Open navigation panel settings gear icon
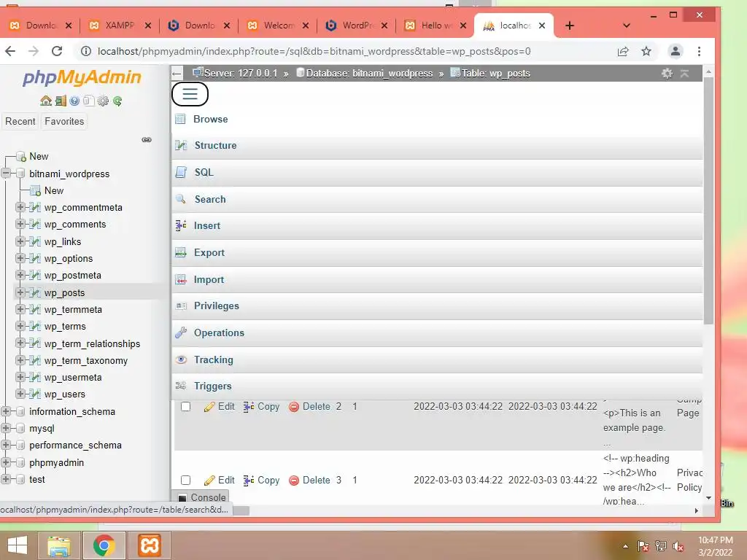The height and width of the screenshot is (560, 747). 102,101
